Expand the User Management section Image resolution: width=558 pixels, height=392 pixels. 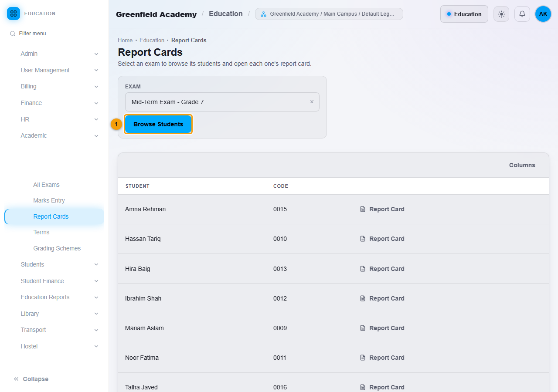[54, 70]
